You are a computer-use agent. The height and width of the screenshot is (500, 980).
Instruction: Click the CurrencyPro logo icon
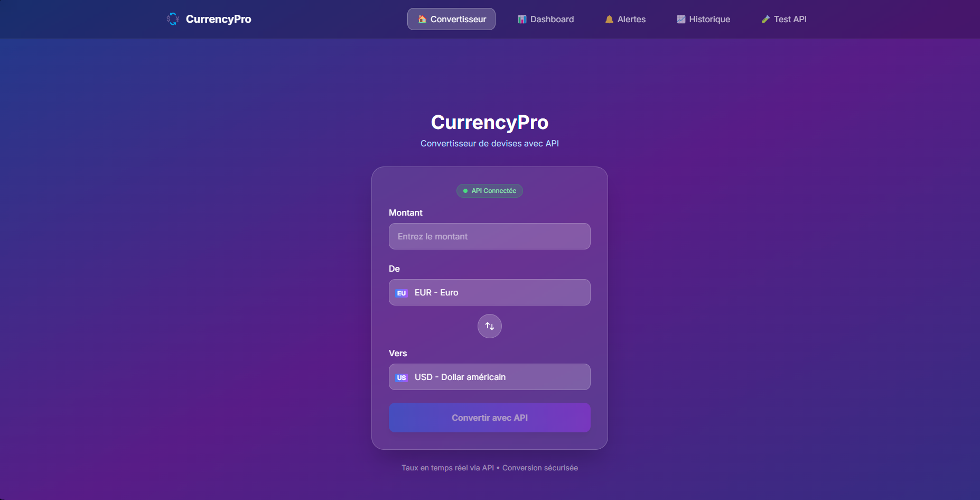tap(173, 19)
